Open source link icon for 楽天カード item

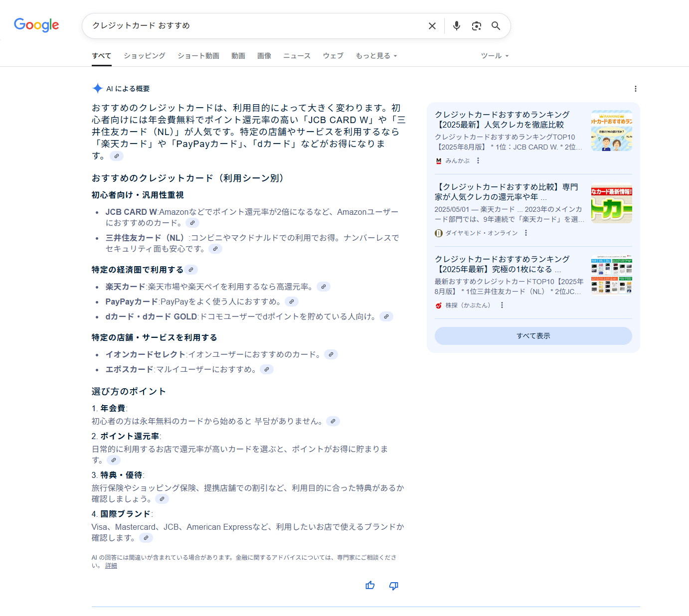[x=324, y=287]
